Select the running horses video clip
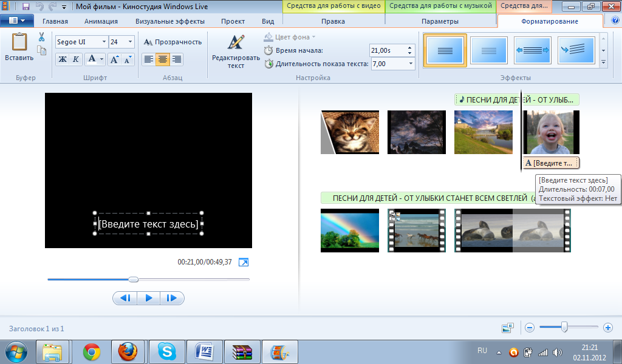 point(417,231)
